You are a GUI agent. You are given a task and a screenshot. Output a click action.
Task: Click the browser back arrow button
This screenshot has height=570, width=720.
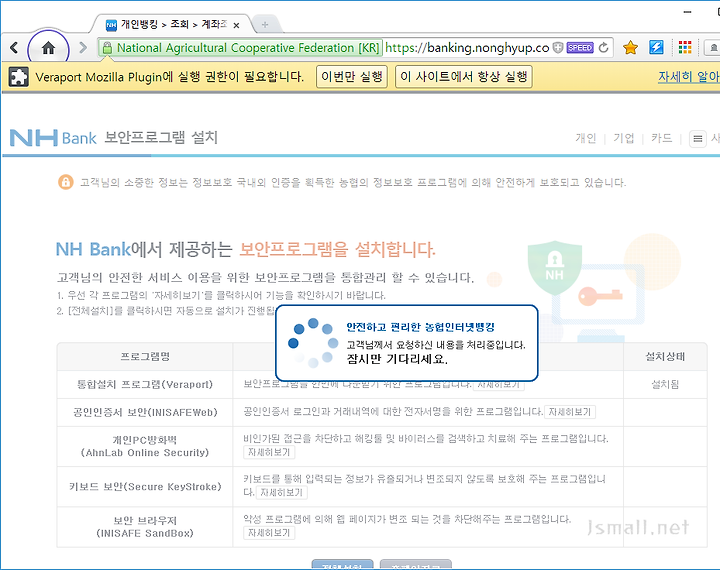point(14,47)
